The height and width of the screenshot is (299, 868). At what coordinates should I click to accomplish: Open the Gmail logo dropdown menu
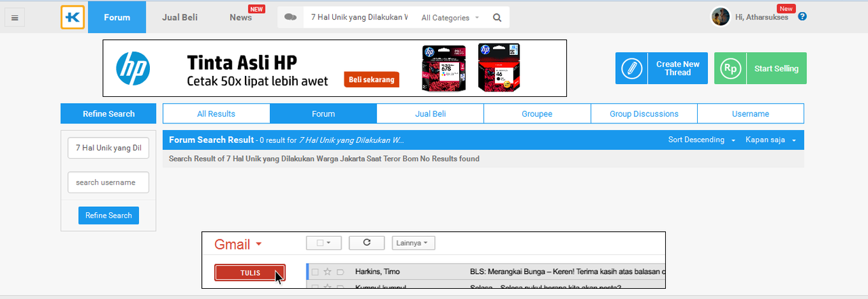click(238, 245)
